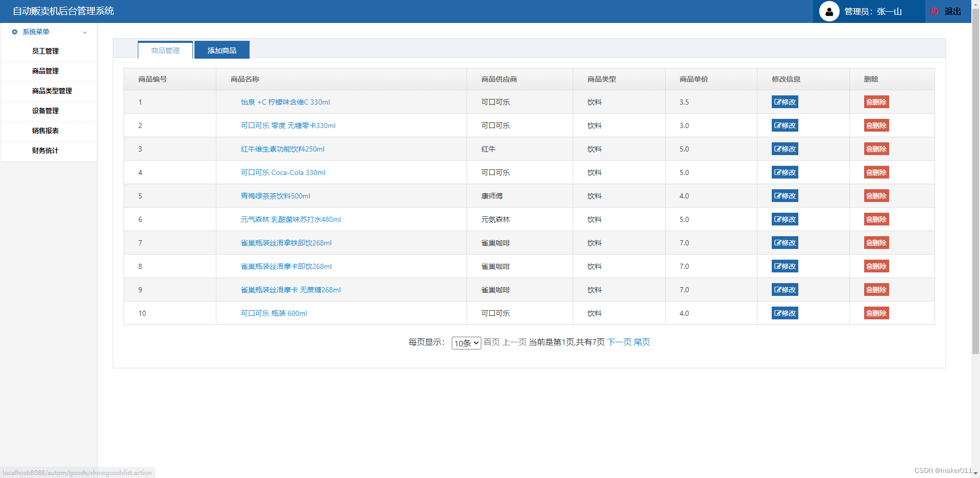Screen dimensions: 980x478
Task: Edit product 5 青梅绿茶 with 修改 button
Action: [785, 196]
